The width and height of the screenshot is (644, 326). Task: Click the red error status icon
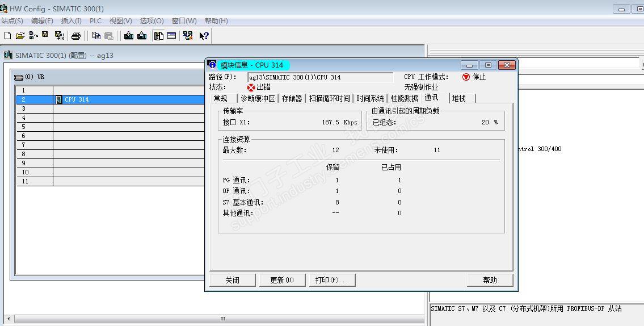pos(251,87)
